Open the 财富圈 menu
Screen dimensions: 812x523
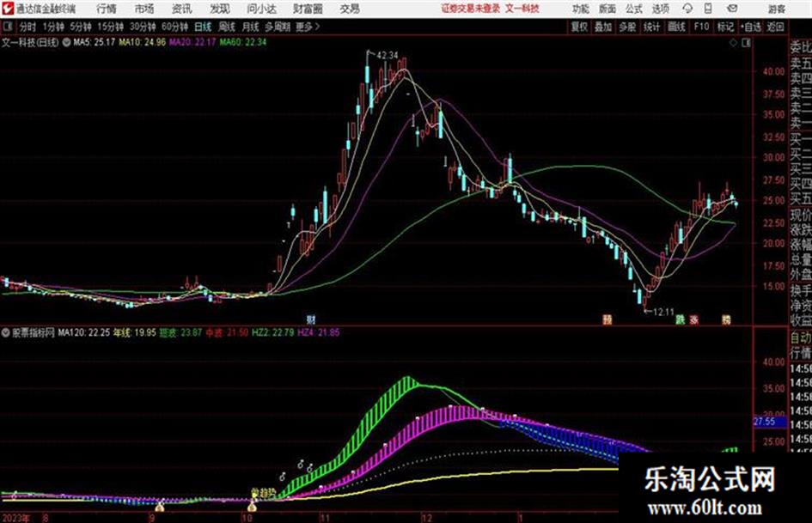[308, 9]
